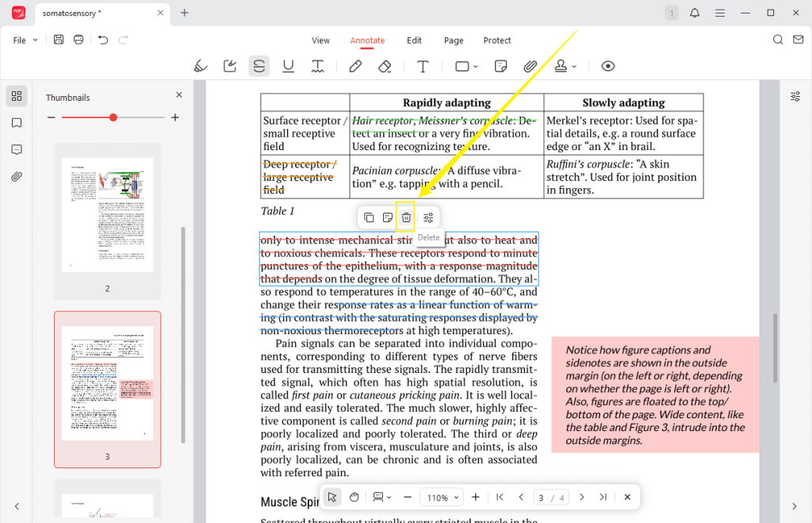This screenshot has height=523, width=812.
Task: Toggle the eye preview mode
Action: click(608, 66)
